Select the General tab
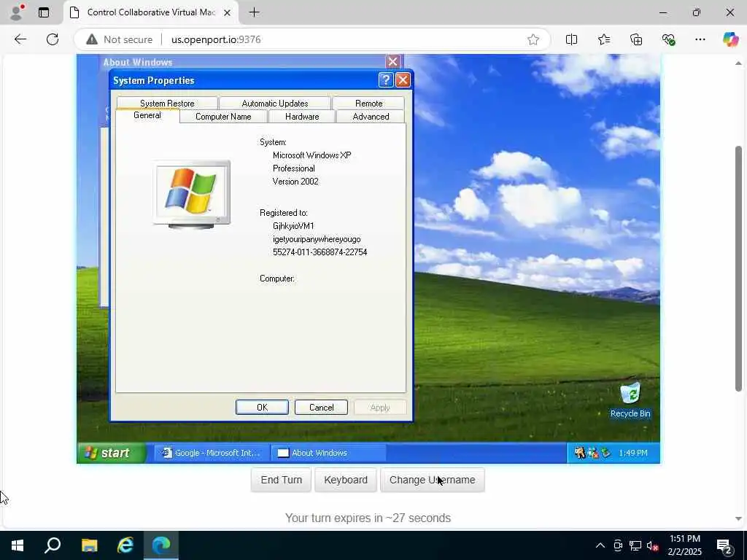The image size is (747, 560). point(147,115)
